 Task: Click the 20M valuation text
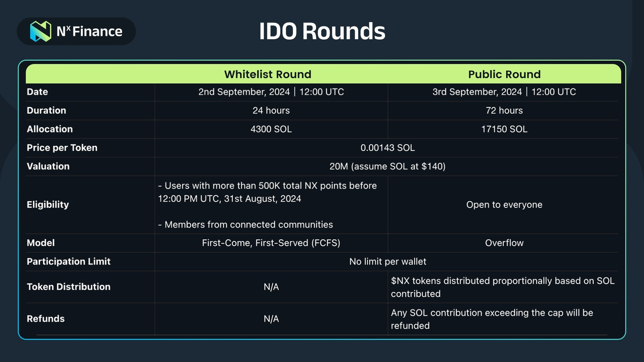pos(387,166)
